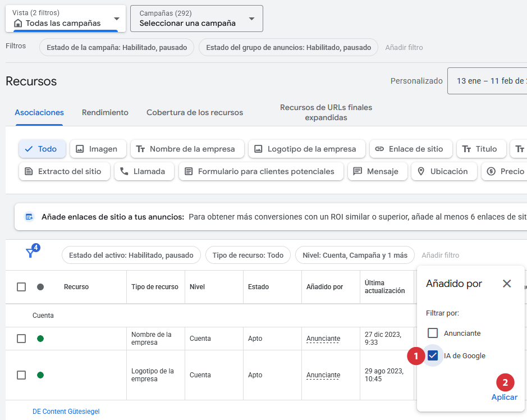Check the Anunciante filter checkbox
This screenshot has height=420, width=527.
[x=433, y=333]
